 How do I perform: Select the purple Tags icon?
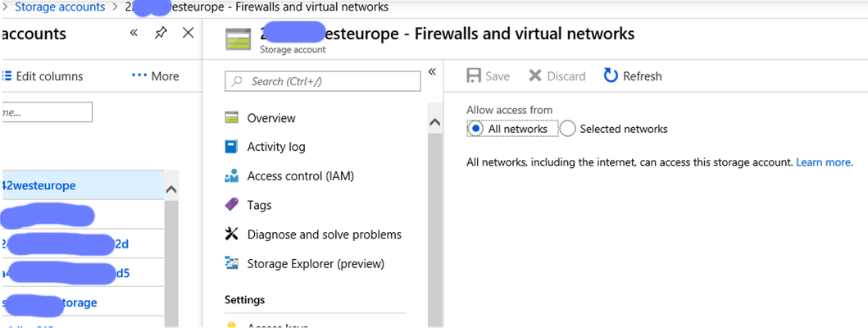[x=231, y=205]
